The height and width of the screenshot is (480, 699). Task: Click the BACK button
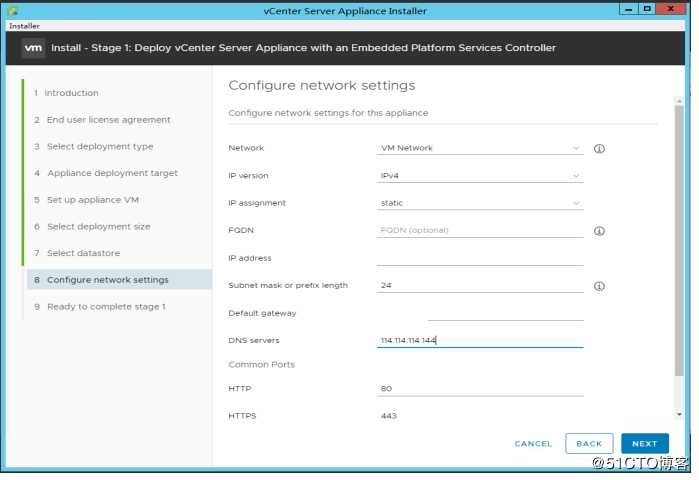[589, 443]
